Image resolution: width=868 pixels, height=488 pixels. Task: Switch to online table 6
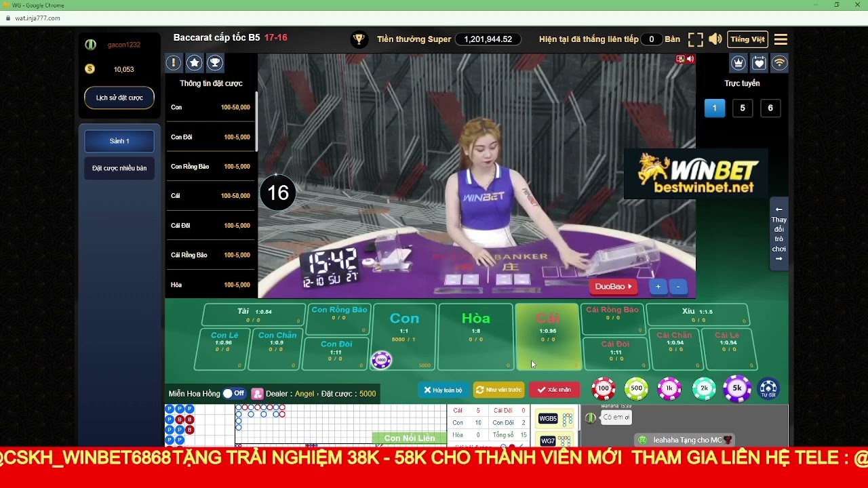tap(770, 108)
